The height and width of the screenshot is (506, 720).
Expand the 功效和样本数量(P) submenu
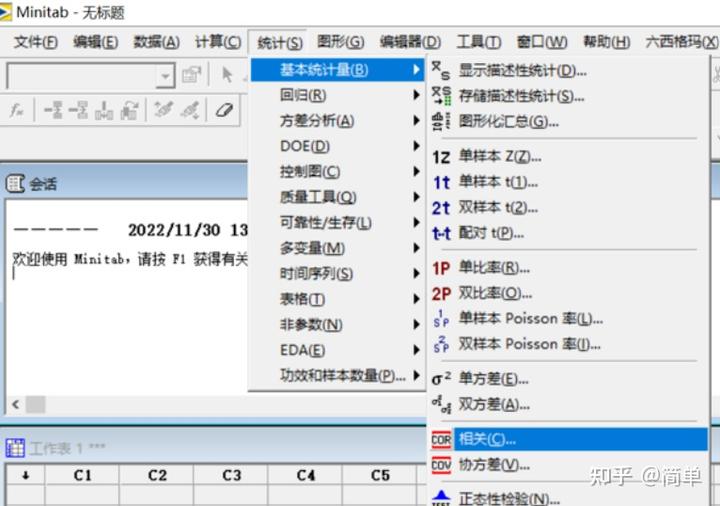pos(338,376)
